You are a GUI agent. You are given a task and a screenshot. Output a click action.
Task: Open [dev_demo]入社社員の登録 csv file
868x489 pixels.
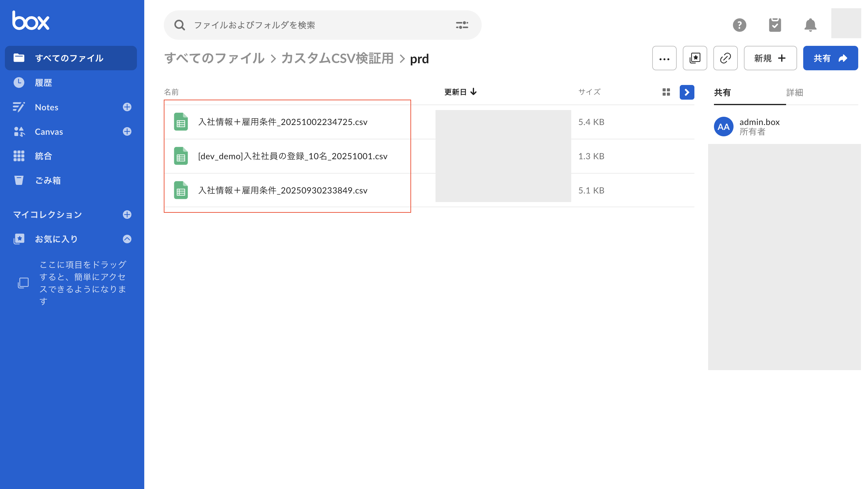(292, 156)
